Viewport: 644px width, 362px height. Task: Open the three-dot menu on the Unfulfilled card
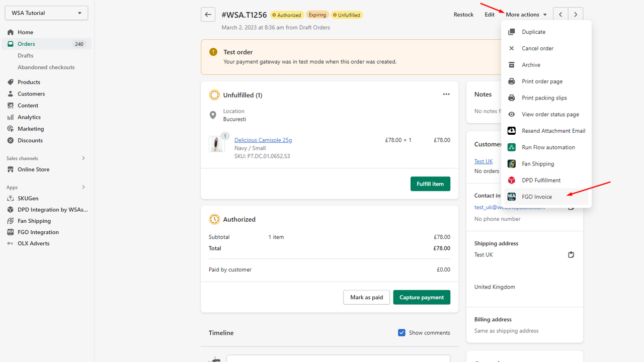(446, 94)
